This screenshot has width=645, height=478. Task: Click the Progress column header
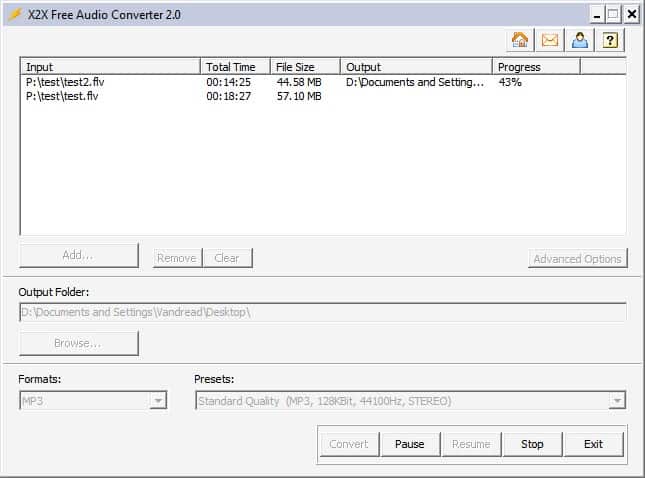536,67
